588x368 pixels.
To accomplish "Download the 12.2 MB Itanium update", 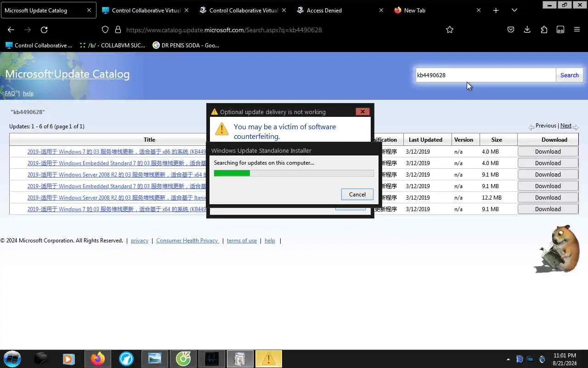I will 548,197.
